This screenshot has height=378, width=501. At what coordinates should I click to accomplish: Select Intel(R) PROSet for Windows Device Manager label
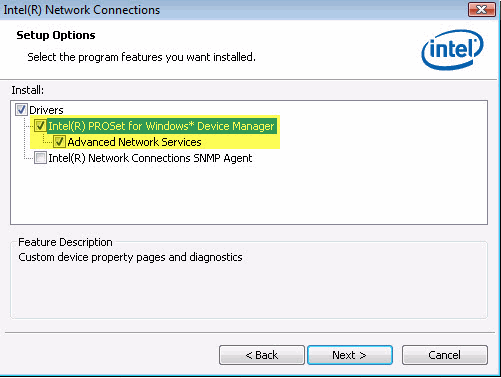click(161, 126)
